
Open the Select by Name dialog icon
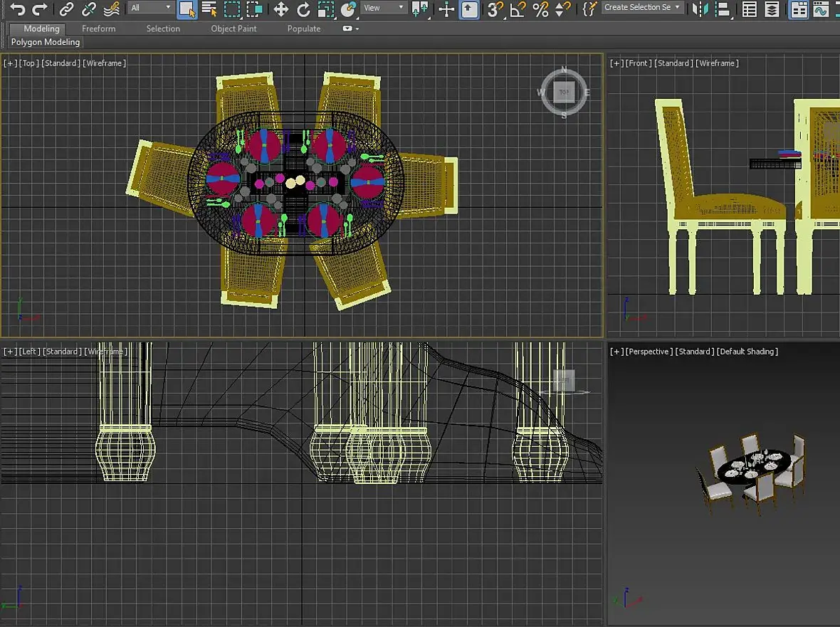point(209,9)
